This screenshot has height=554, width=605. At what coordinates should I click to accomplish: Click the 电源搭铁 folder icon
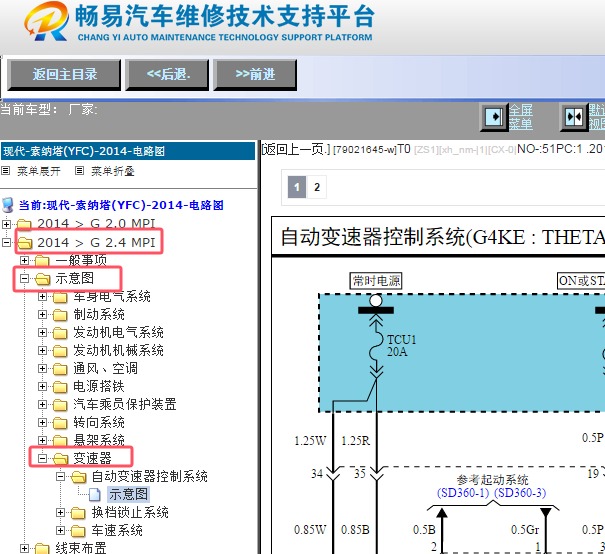[x=60, y=387]
